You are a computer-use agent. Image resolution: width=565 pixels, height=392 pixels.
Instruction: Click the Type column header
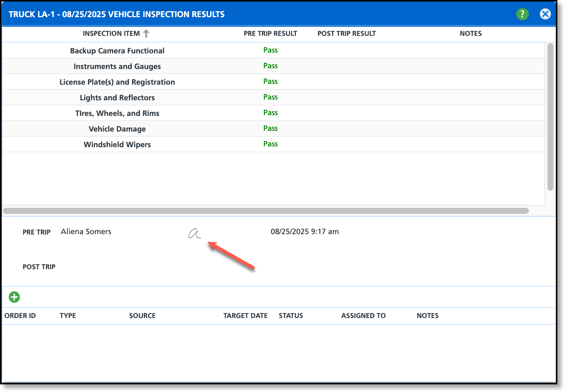click(68, 316)
